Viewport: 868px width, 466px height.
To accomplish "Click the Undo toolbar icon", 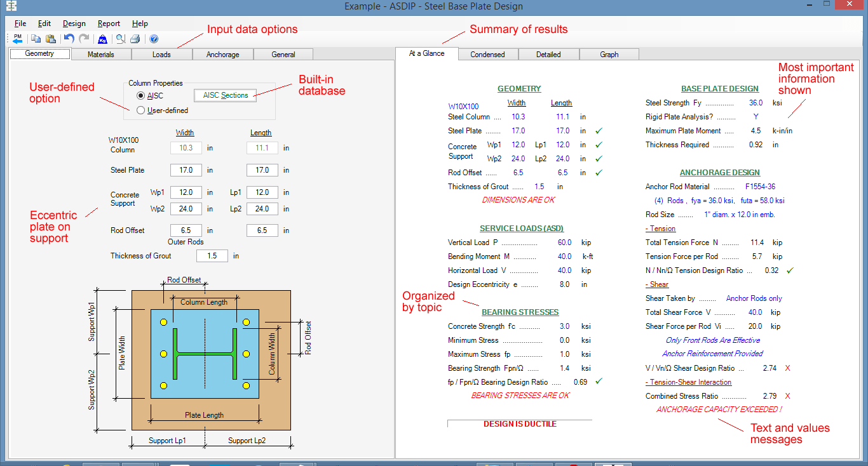I will pyautogui.click(x=69, y=39).
